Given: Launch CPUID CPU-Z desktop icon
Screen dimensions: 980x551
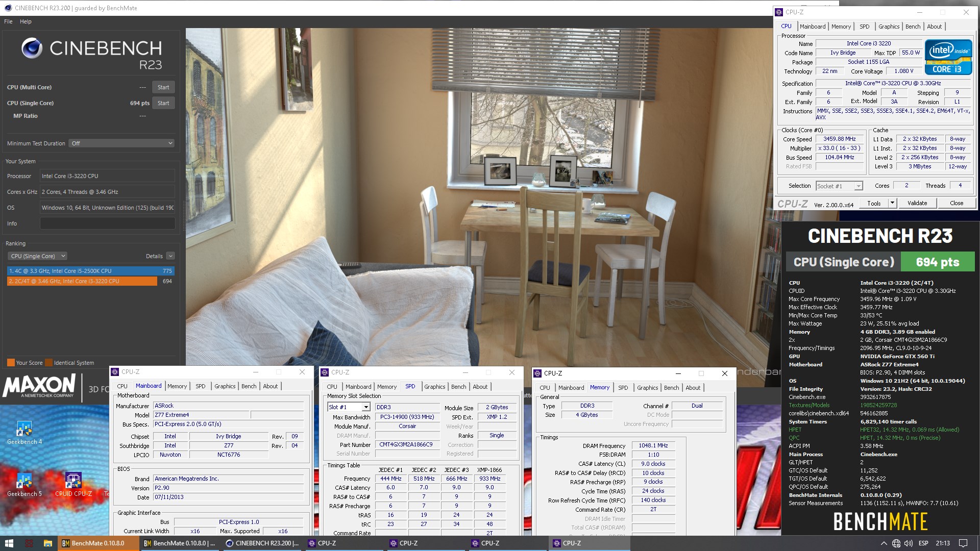Looking at the screenshot, I should click(x=73, y=485).
